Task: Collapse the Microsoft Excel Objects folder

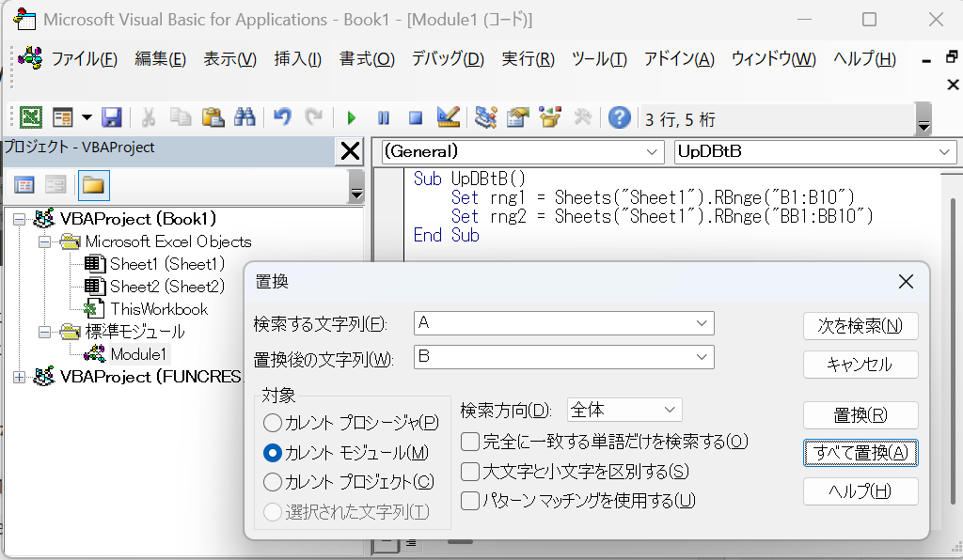Action: (44, 241)
